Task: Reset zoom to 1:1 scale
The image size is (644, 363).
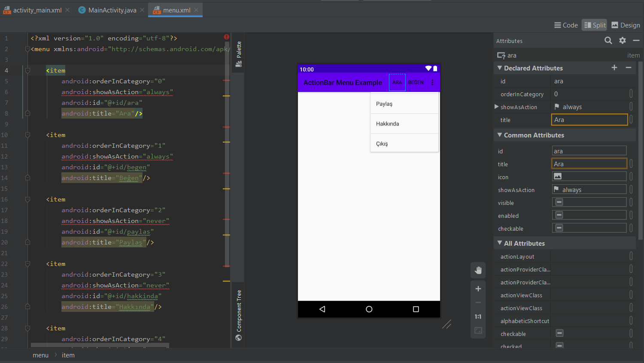Action: pyautogui.click(x=478, y=317)
